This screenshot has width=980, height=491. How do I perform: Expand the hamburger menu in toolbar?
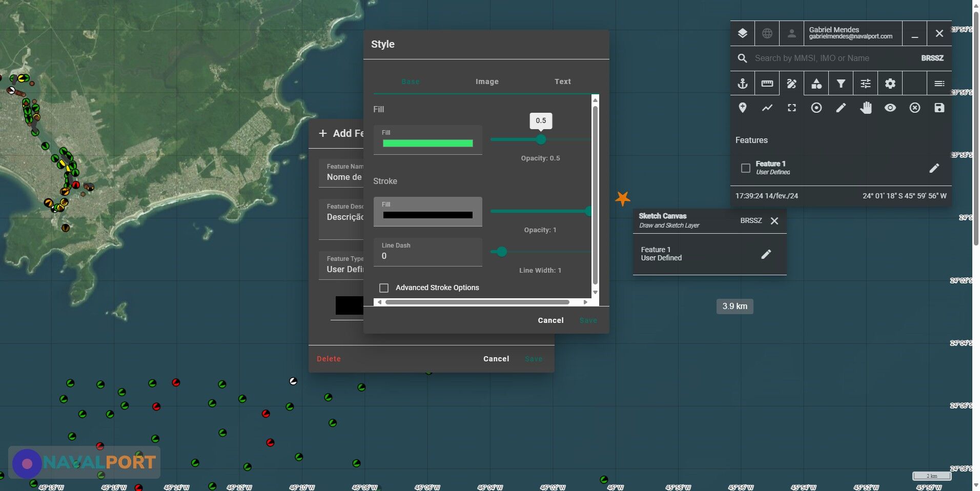(x=939, y=84)
